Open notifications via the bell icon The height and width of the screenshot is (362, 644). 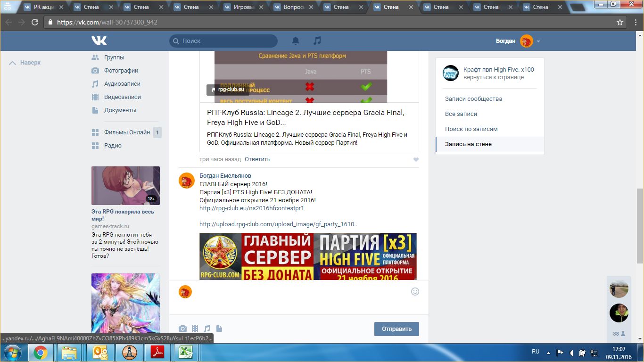[x=296, y=41]
